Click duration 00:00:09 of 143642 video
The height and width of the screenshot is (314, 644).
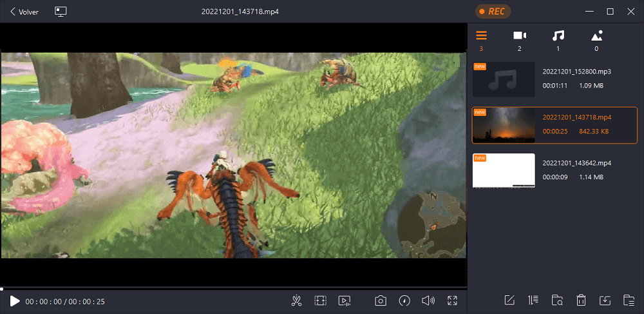[555, 177]
